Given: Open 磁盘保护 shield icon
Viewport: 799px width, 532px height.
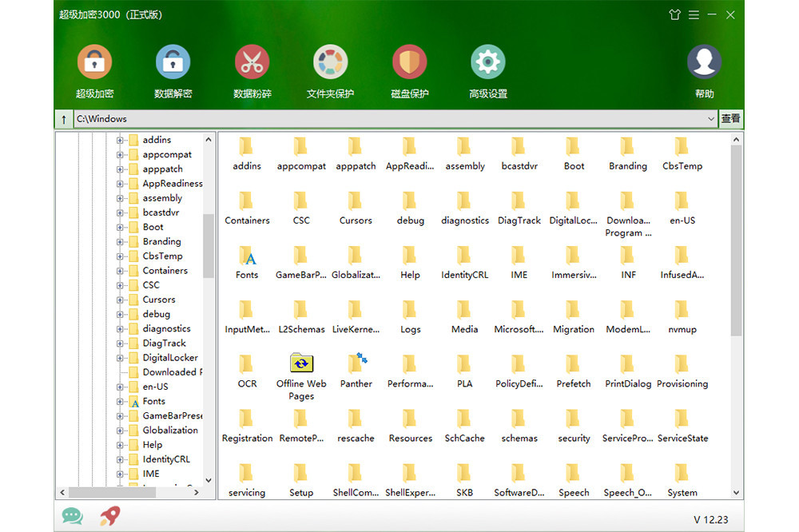Looking at the screenshot, I should (x=409, y=63).
